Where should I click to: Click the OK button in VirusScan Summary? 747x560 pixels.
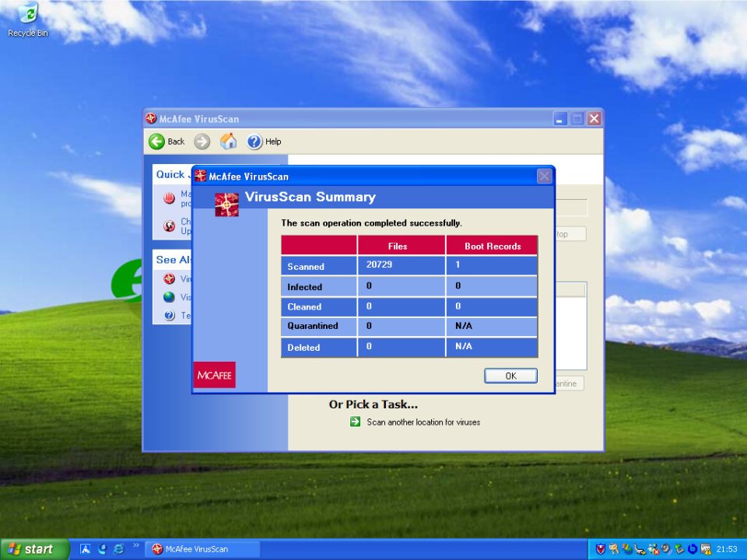(510, 376)
